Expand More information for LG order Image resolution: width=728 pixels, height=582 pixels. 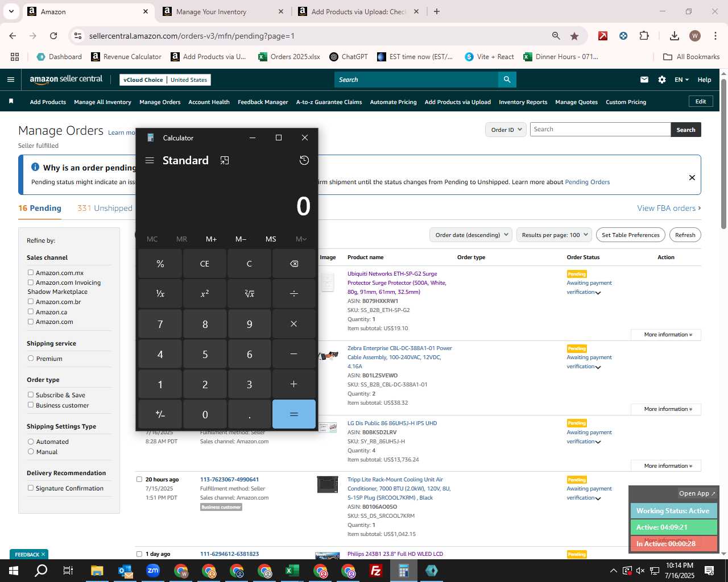[x=666, y=466]
